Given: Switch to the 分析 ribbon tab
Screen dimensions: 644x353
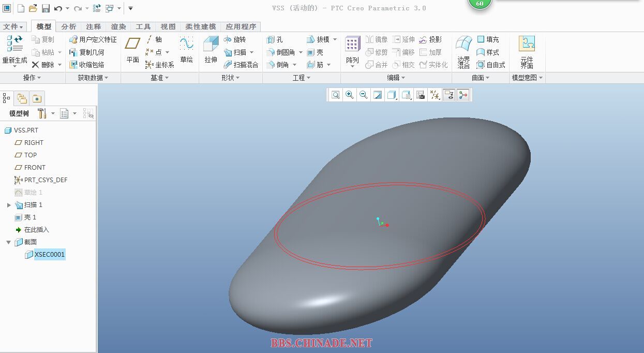Looking at the screenshot, I should pos(69,26).
